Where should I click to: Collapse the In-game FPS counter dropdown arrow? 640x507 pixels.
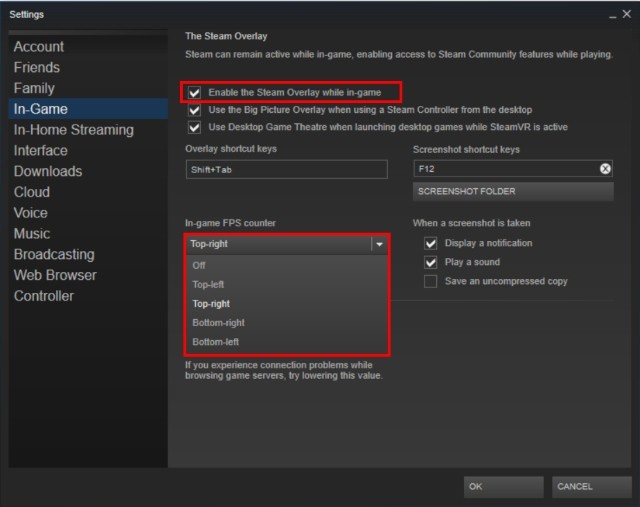click(x=379, y=244)
